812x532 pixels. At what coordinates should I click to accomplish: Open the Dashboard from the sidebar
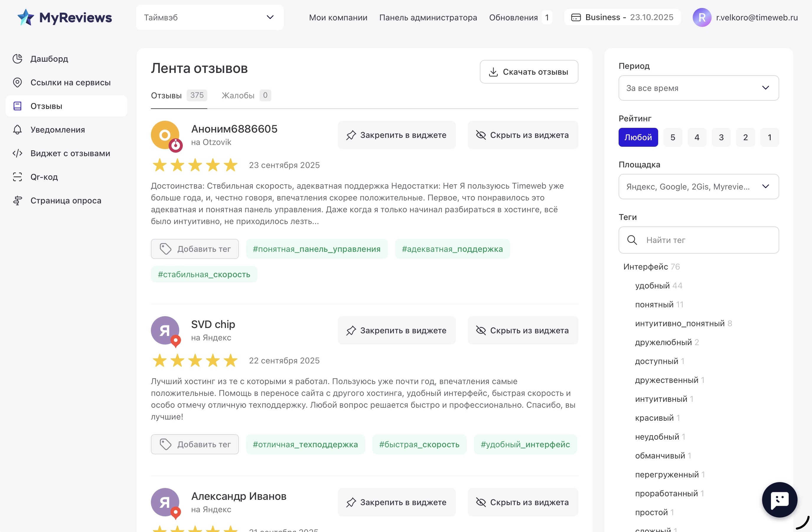(49, 58)
